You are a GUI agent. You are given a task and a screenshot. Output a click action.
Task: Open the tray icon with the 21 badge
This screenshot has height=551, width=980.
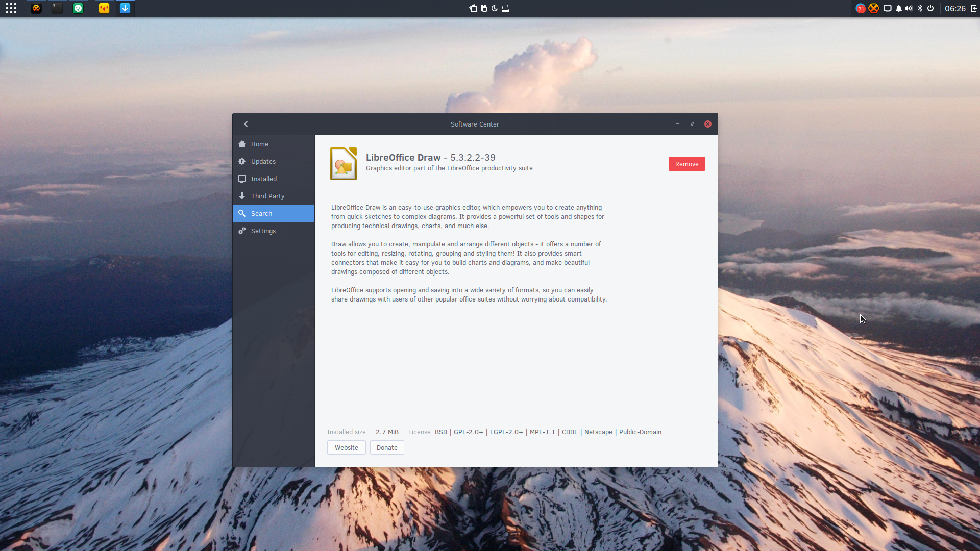click(861, 8)
